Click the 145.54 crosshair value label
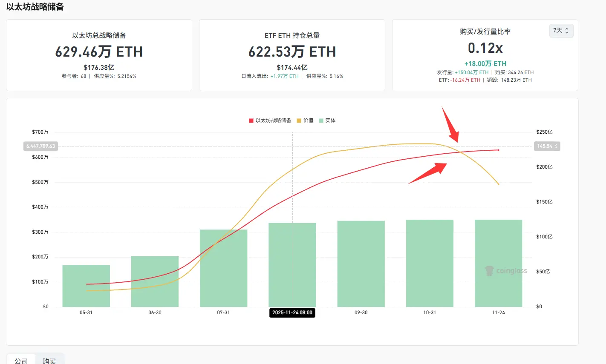Screen dimensions: 606x364 pos(547,146)
